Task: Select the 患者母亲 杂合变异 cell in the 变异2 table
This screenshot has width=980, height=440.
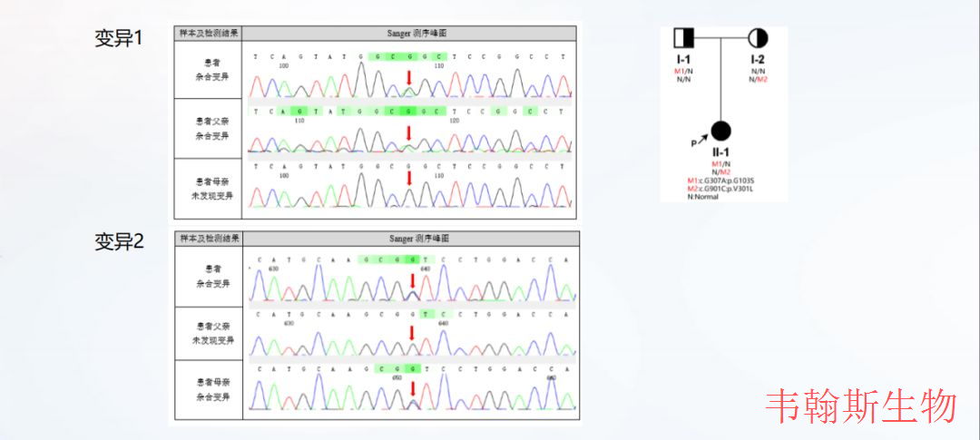Action: [x=208, y=389]
